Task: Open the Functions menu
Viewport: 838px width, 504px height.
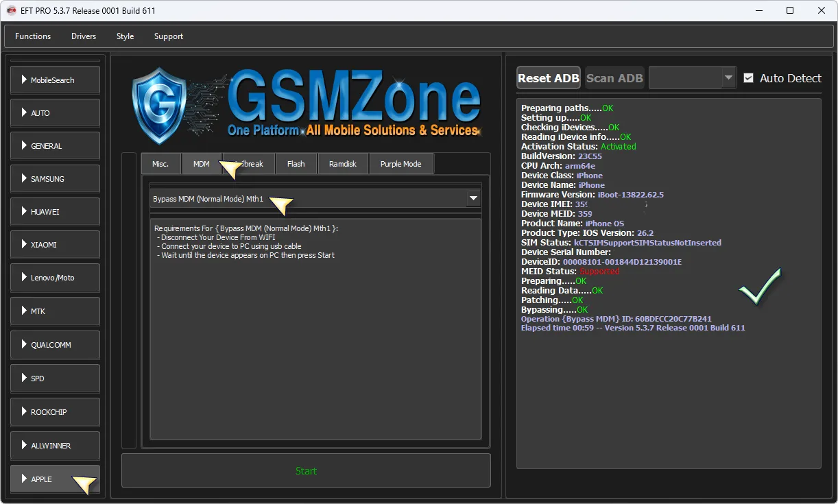Action: point(33,36)
